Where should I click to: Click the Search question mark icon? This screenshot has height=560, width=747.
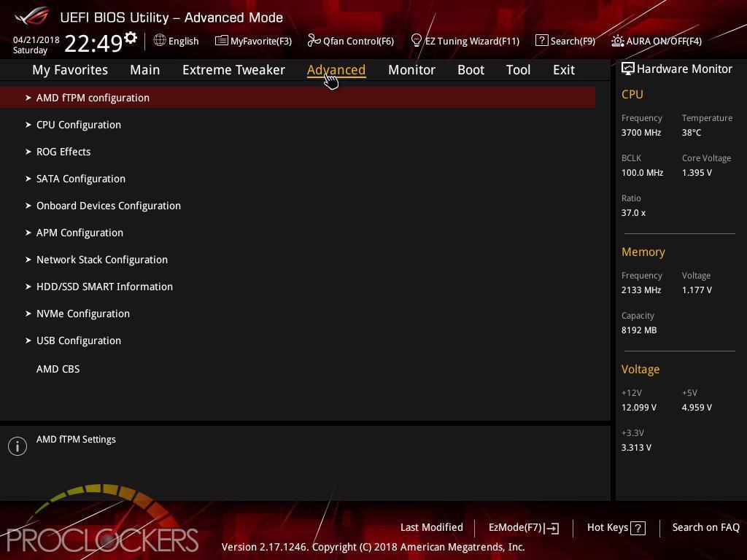pos(542,41)
